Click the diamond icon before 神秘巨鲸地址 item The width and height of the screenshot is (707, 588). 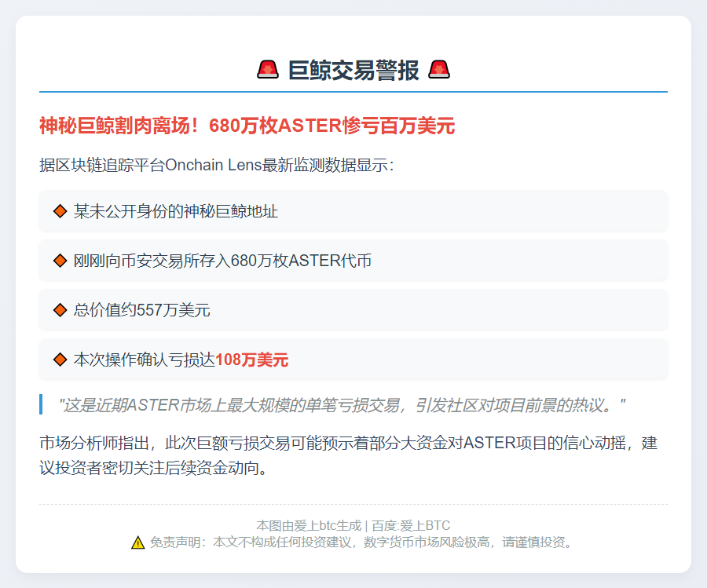(60, 210)
